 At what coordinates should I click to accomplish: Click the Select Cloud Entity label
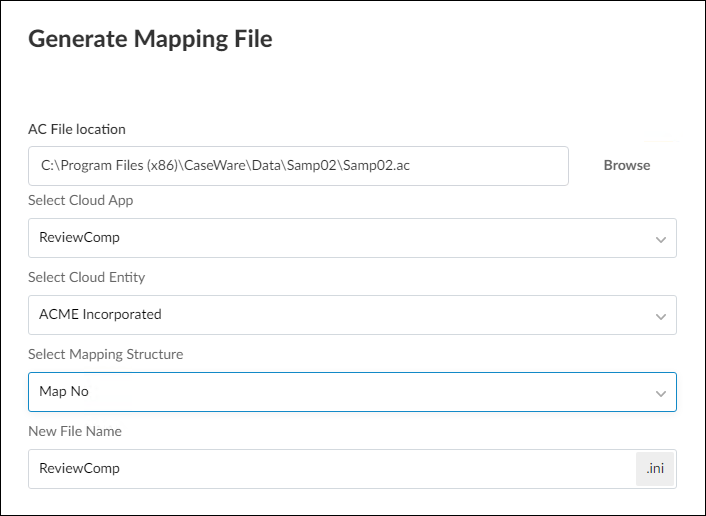click(x=85, y=277)
